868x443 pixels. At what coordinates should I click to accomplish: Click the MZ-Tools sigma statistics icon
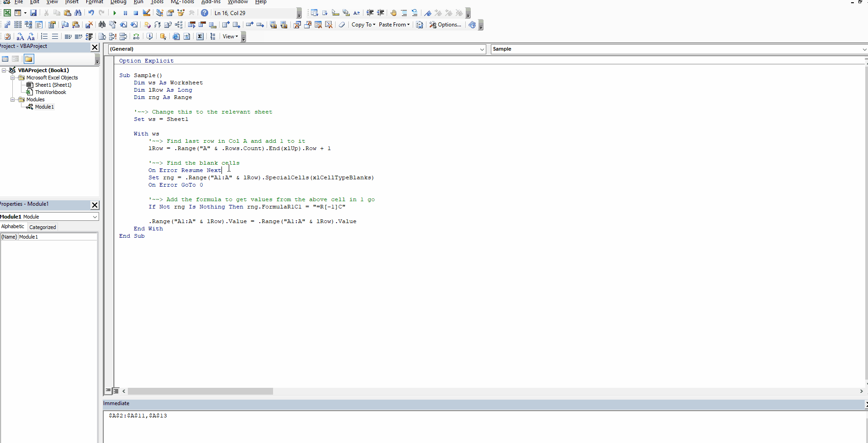(x=200, y=36)
